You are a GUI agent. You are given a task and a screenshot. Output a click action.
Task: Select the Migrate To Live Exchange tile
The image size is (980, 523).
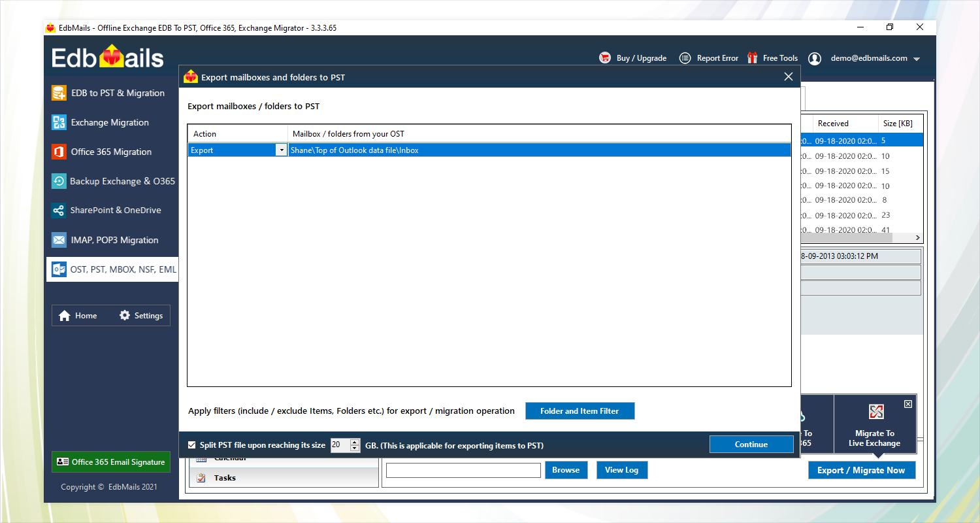pyautogui.click(x=874, y=424)
